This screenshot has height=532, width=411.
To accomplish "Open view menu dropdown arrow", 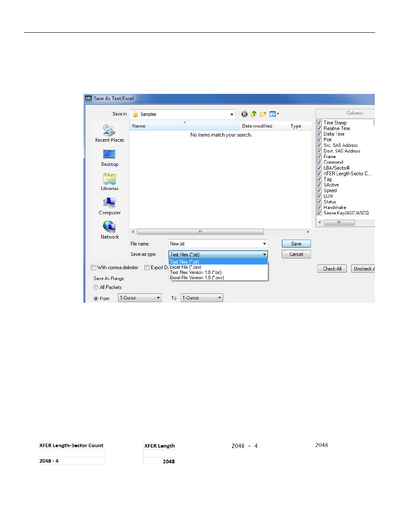I will click(x=278, y=114).
